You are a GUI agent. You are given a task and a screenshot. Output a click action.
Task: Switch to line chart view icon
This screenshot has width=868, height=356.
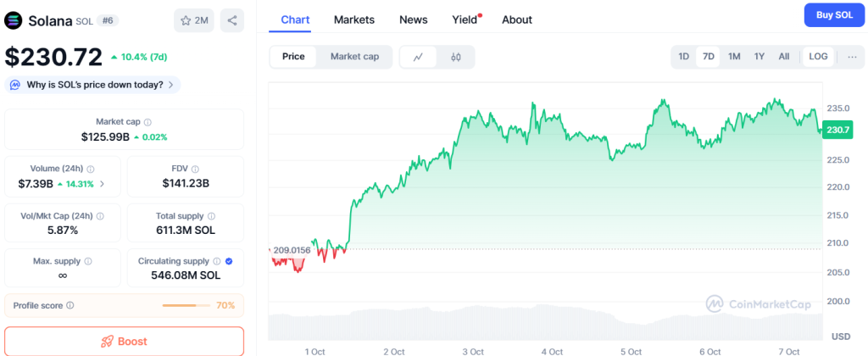pos(418,57)
